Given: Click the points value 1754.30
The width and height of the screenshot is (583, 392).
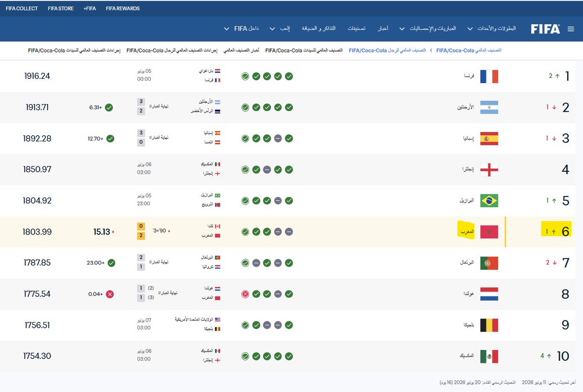Looking at the screenshot, I should pyautogui.click(x=37, y=356).
